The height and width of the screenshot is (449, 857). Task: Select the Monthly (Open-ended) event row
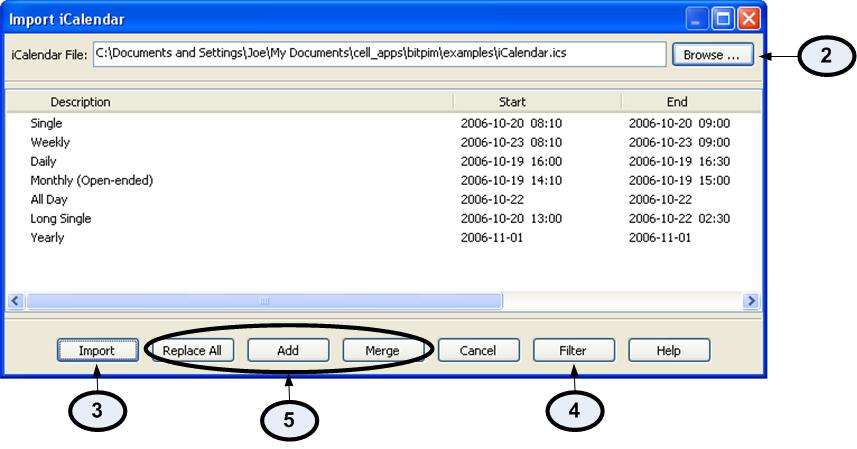383,181
